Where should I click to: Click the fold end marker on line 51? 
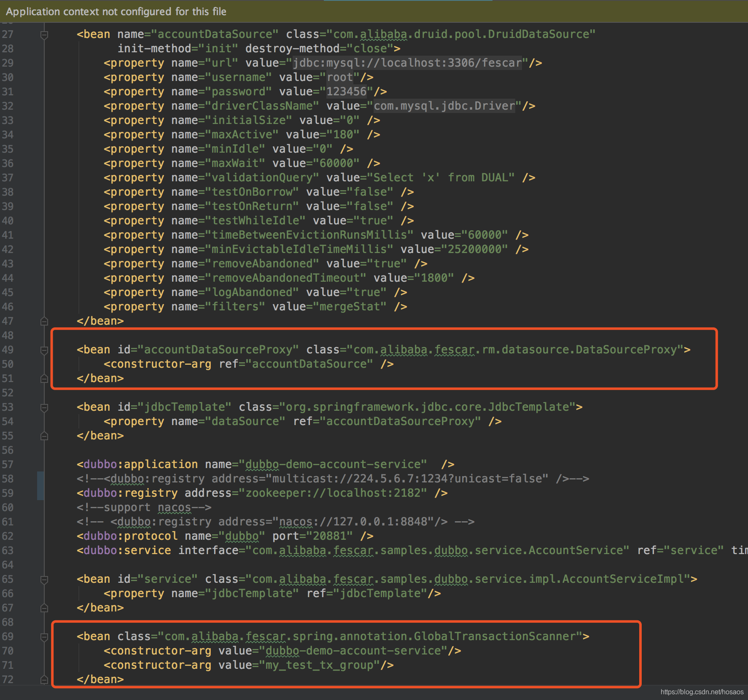44,379
